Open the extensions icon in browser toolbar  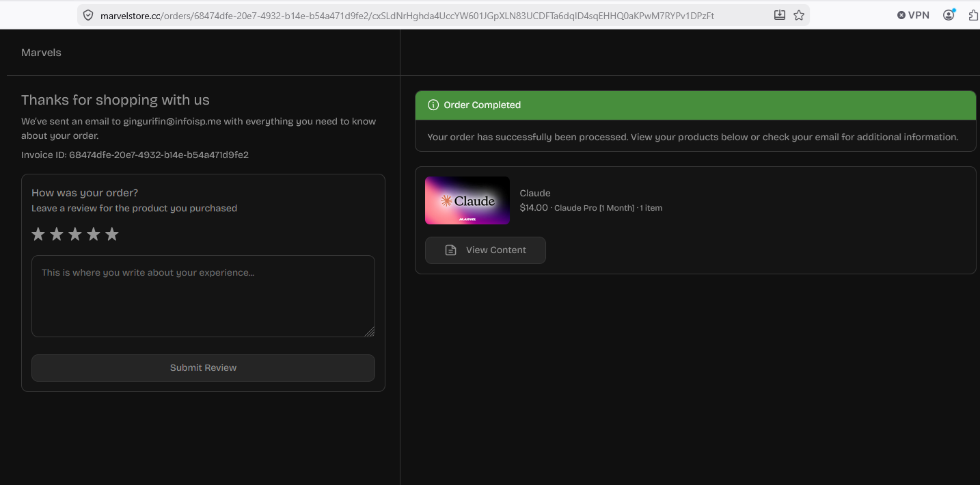[x=974, y=15]
